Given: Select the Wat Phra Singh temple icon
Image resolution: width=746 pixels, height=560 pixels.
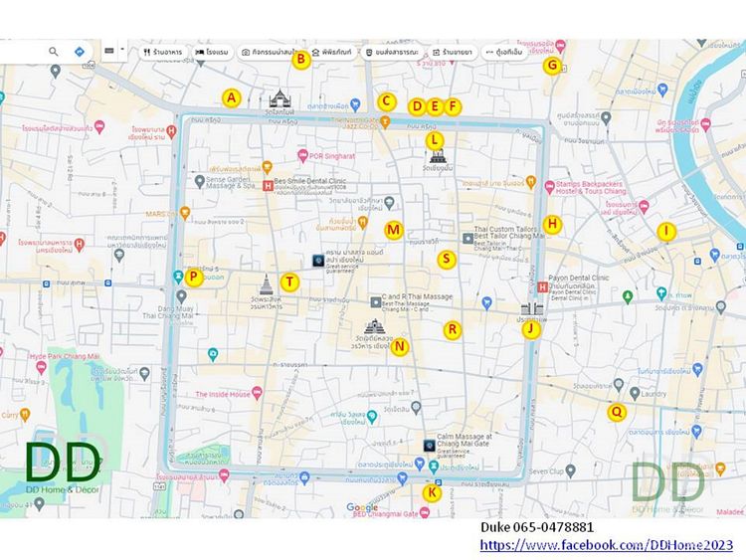Looking at the screenshot, I should pos(266,284).
